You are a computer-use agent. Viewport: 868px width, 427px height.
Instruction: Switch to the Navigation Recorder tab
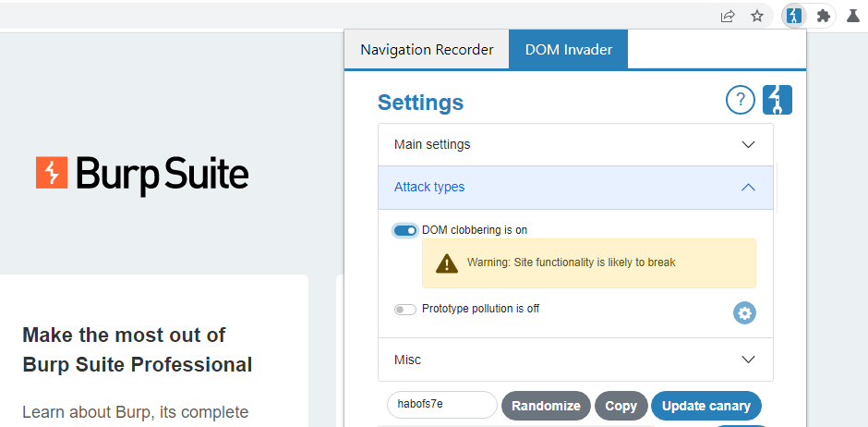coord(427,50)
